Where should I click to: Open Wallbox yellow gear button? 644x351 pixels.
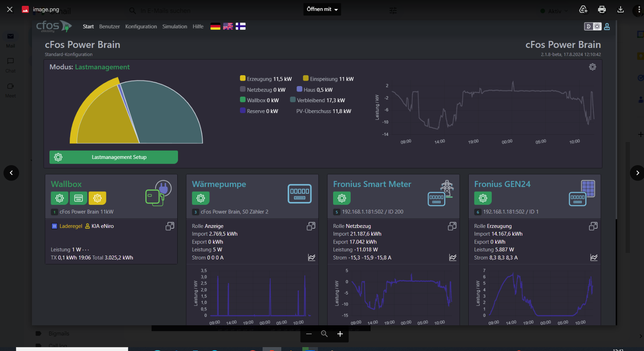pyautogui.click(x=97, y=198)
